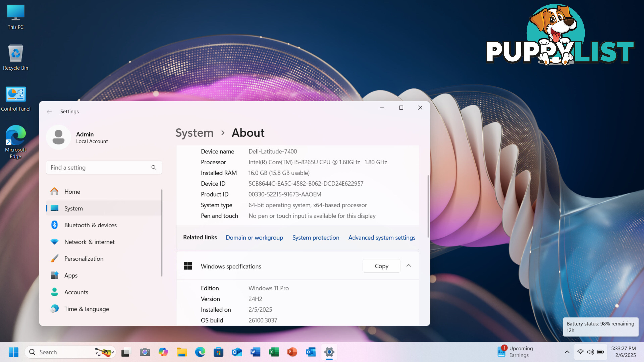Click the taskbar Search box

pyautogui.click(x=70, y=352)
